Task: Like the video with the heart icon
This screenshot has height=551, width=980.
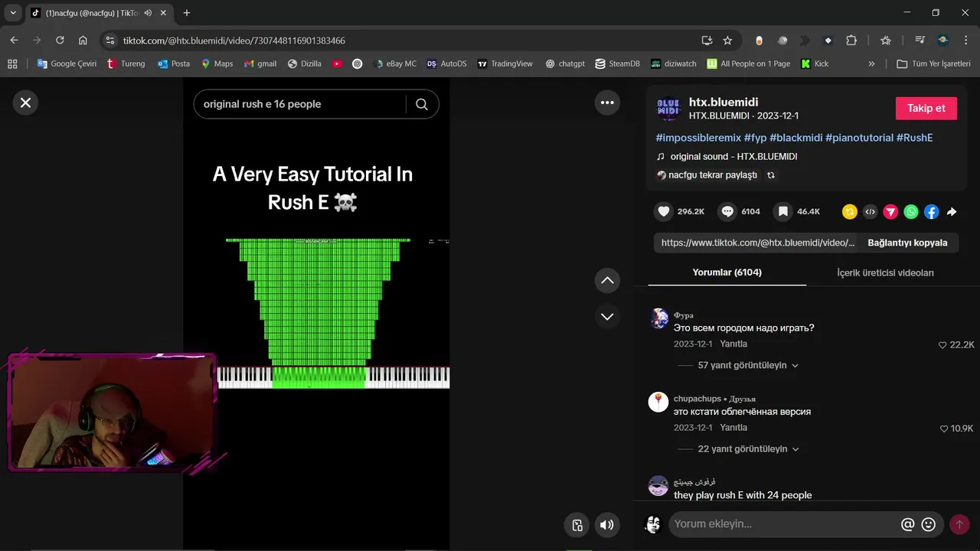Action: [x=664, y=212]
